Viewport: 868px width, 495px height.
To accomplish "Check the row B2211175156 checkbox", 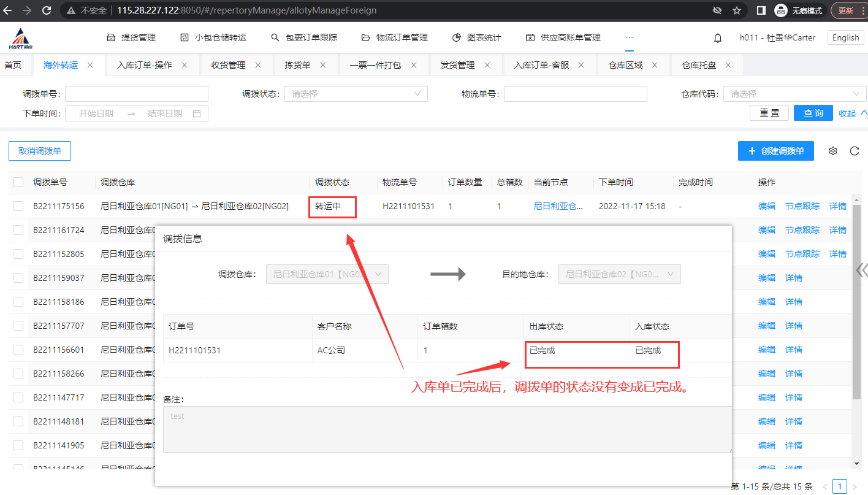I will click(x=18, y=206).
